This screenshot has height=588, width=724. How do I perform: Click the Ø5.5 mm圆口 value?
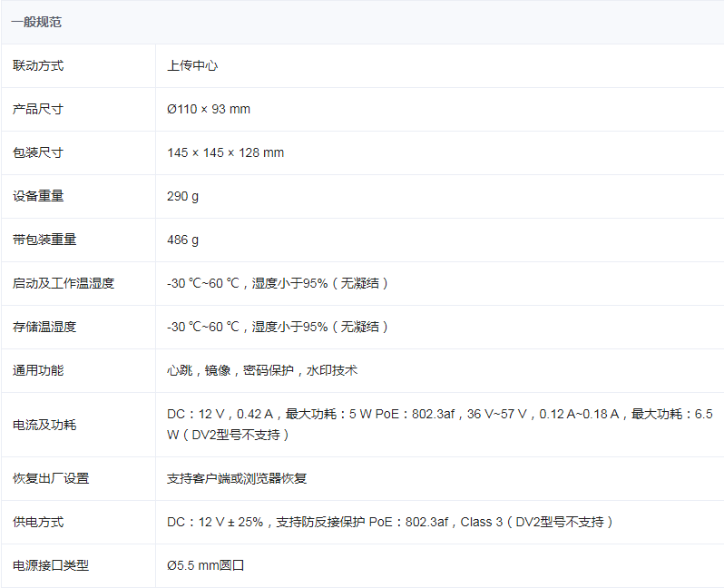(x=206, y=565)
